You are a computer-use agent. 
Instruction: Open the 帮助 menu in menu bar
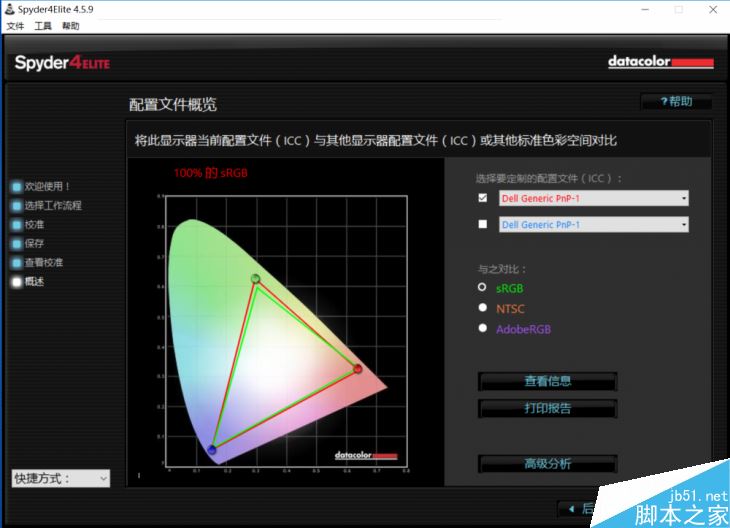tap(71, 26)
